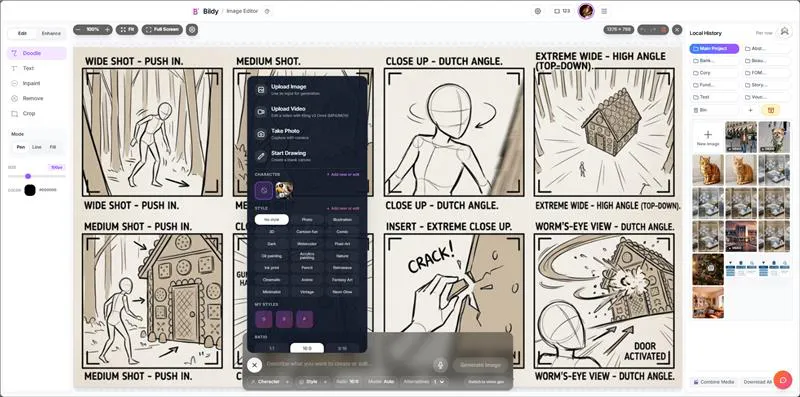The width and height of the screenshot is (800, 397).
Task: Click the Fit button
Action: click(x=127, y=30)
